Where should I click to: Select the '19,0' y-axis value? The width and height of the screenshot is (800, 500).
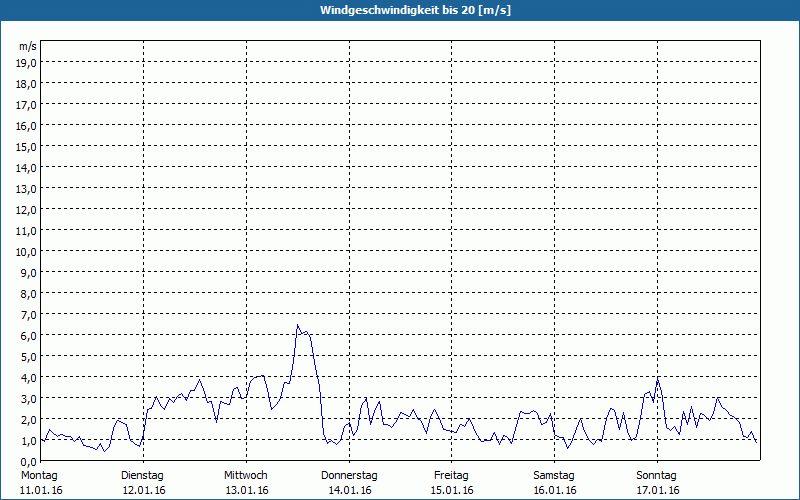(x=27, y=63)
